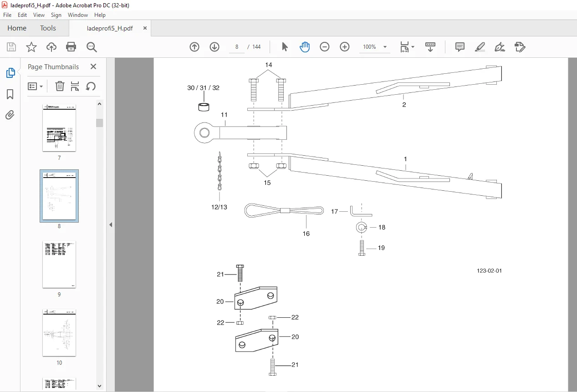Delete pages with trash icon
Screen dimensions: 577x392
[60, 86]
